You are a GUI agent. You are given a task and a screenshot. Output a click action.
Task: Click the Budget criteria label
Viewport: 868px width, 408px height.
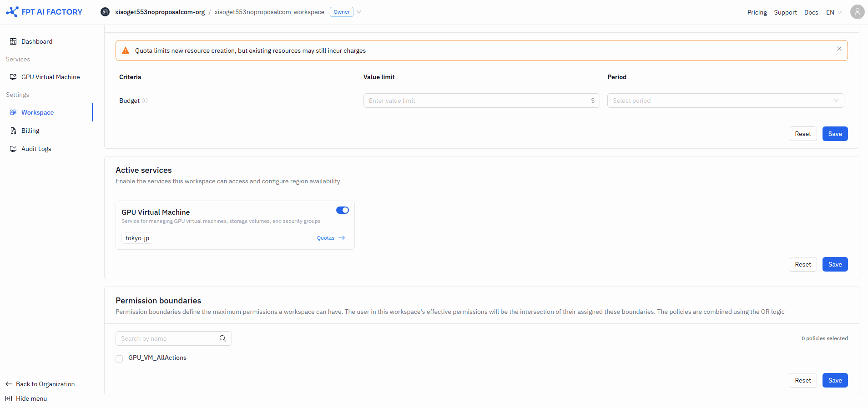129,101
